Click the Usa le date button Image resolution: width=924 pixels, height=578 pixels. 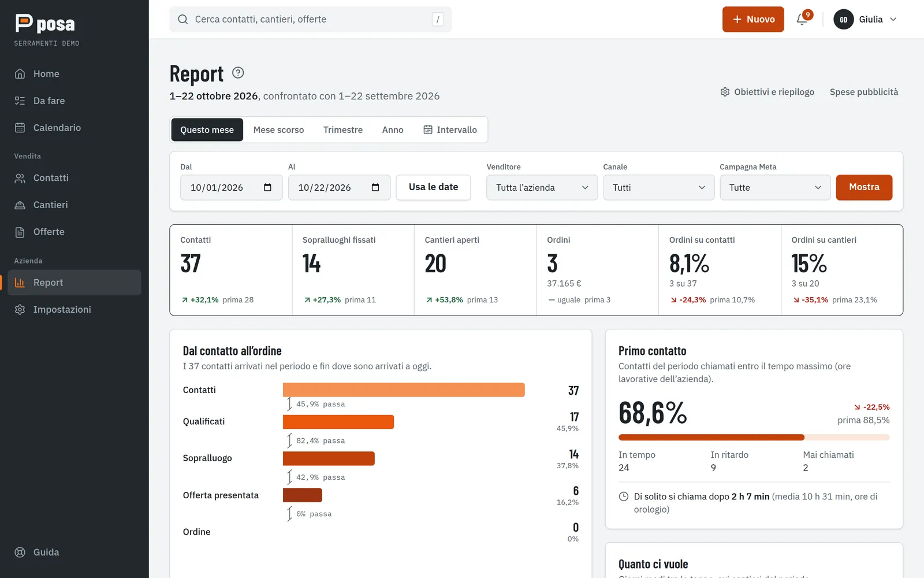[x=433, y=187]
